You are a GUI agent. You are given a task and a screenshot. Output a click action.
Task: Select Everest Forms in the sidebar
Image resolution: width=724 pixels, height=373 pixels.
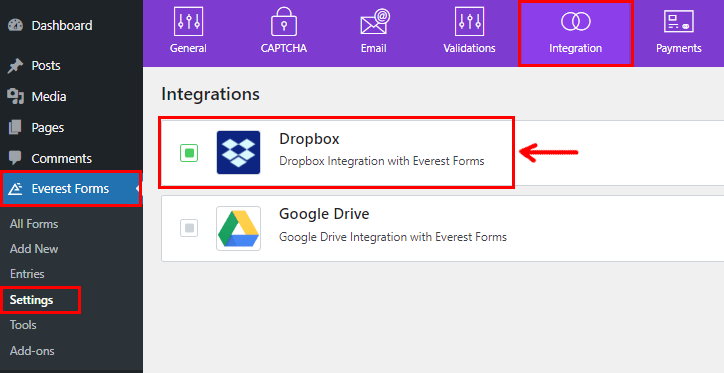pyautogui.click(x=70, y=189)
